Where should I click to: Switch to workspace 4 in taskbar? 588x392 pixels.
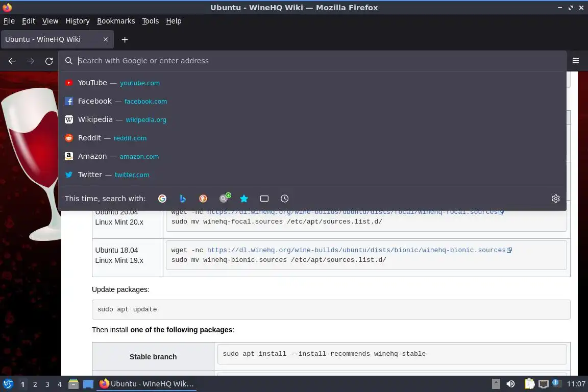point(60,384)
